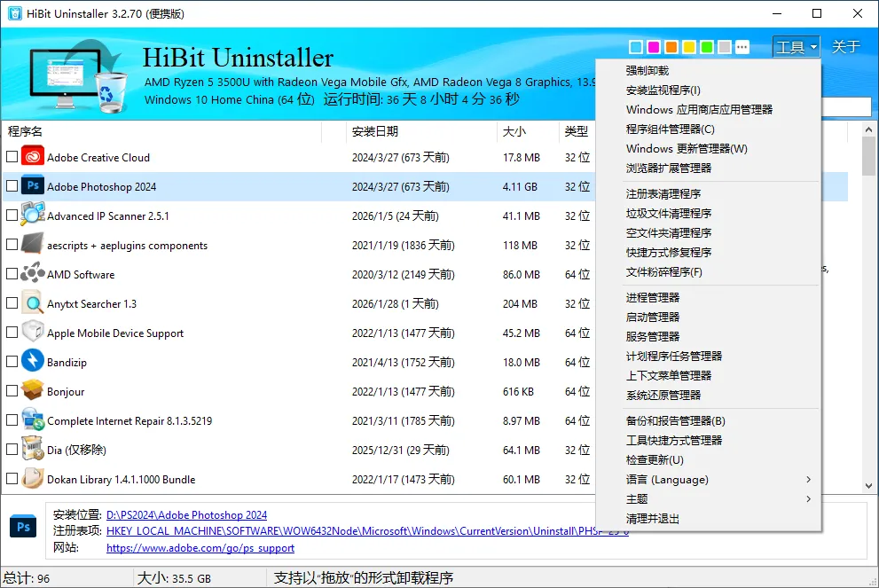Viewport: 879px width, 588px height.
Task: Choose 强制卸载 from the tools menu
Action: tap(709, 71)
